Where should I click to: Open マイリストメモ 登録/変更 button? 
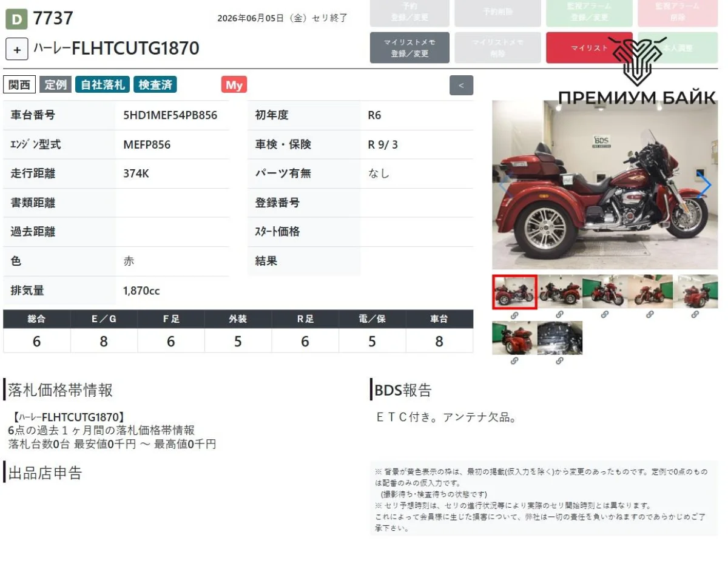(409, 48)
